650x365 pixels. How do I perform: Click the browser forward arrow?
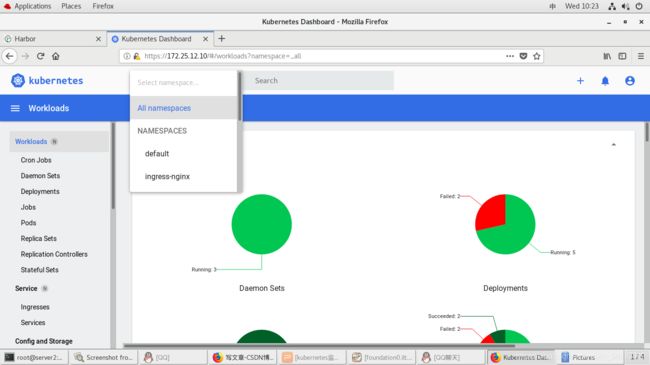[x=25, y=56]
